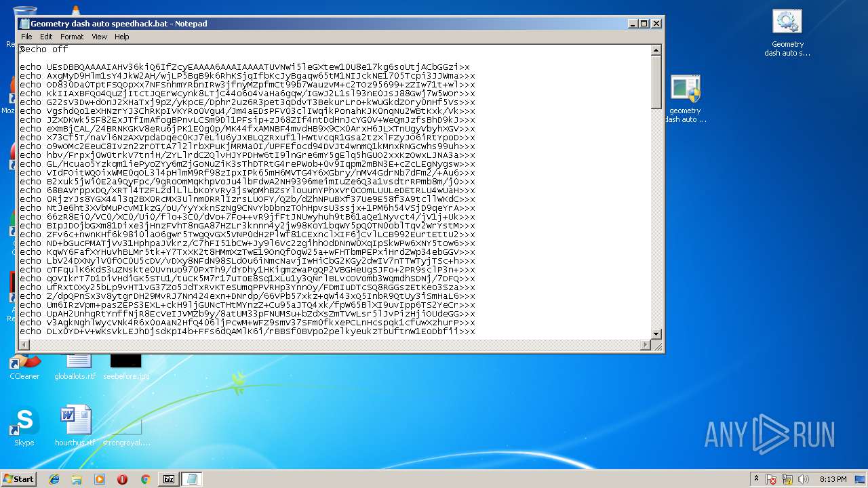Select the CCleaner desktop shortcut
The image size is (868, 488).
point(24,367)
